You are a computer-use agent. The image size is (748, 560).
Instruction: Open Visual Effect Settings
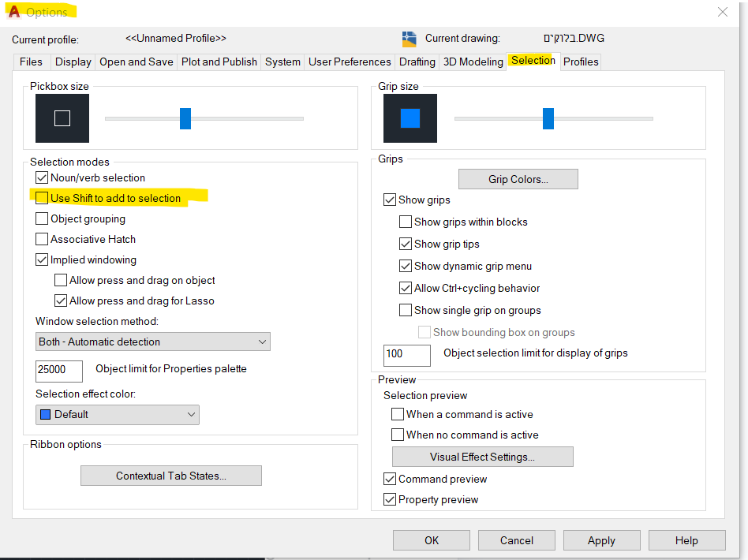pyautogui.click(x=482, y=457)
